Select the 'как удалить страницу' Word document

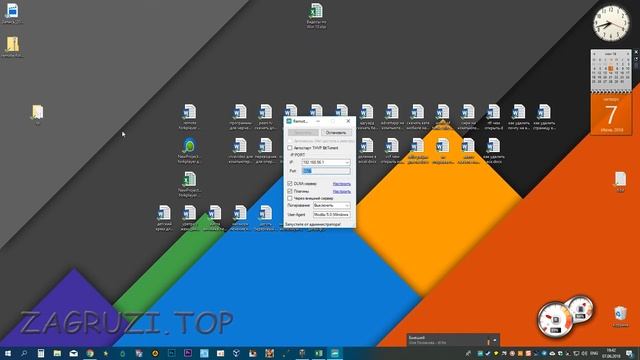(544, 117)
